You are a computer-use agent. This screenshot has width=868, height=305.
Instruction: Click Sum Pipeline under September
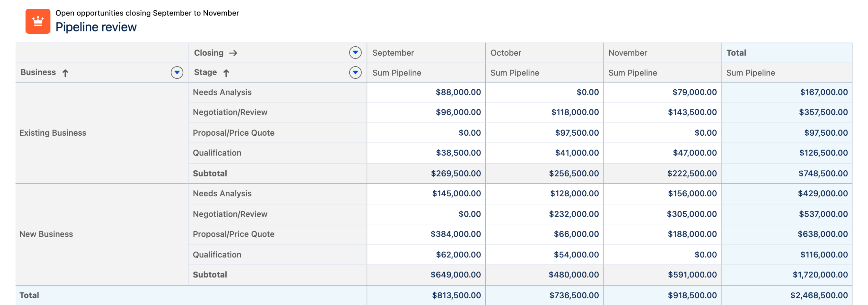[396, 73]
